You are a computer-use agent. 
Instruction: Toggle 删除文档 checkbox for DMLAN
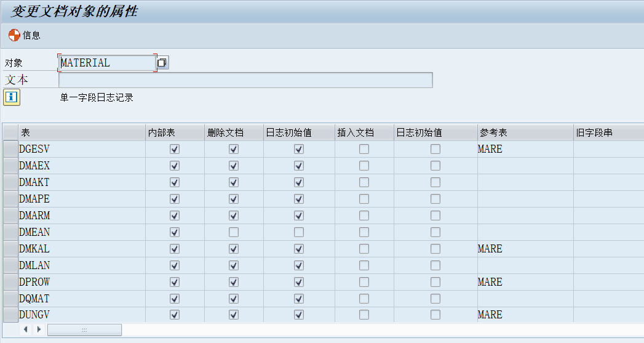pyautogui.click(x=234, y=265)
